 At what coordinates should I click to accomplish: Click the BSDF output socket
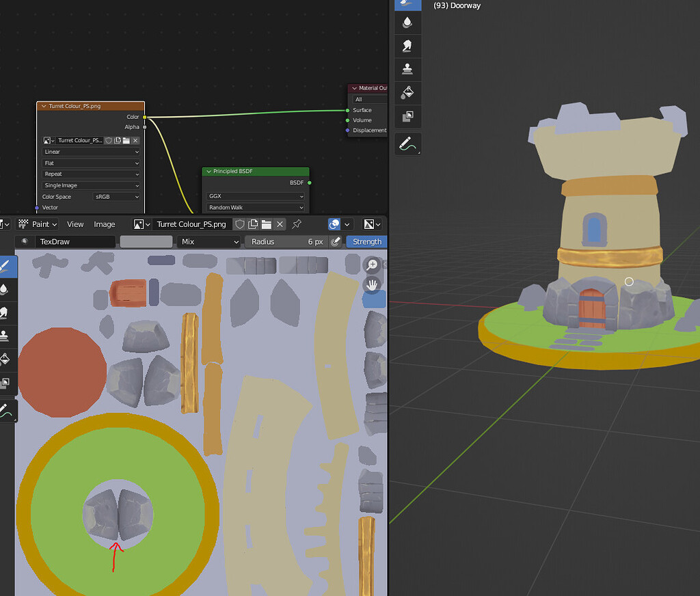(x=310, y=182)
